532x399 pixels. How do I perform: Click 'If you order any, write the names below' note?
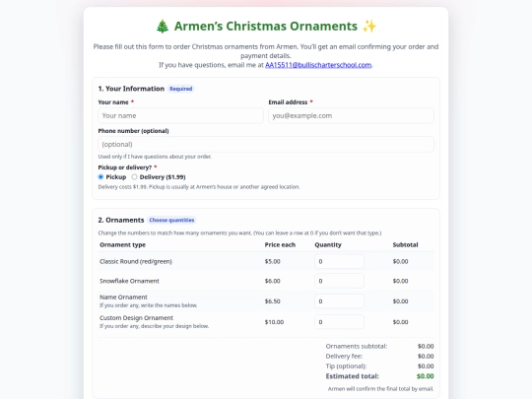click(x=148, y=305)
